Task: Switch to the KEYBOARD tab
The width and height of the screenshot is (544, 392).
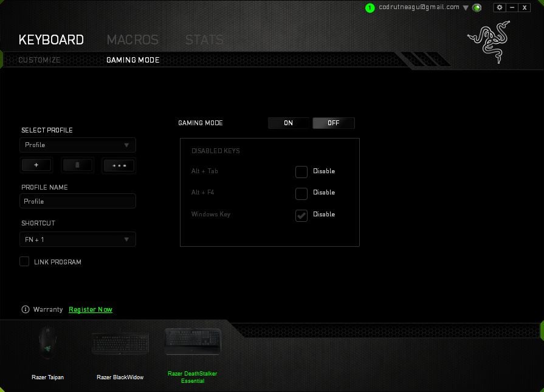Action: 51,40
